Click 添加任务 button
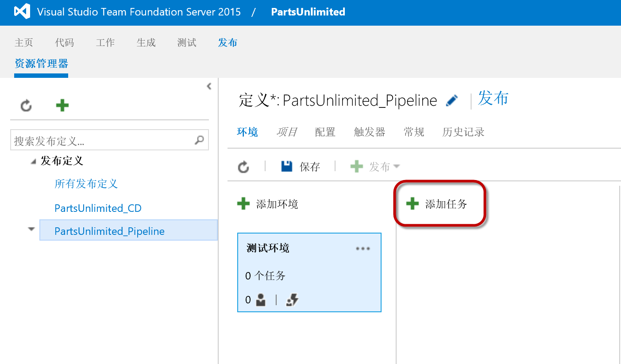Viewport: 621px width, 364px height. pos(437,204)
